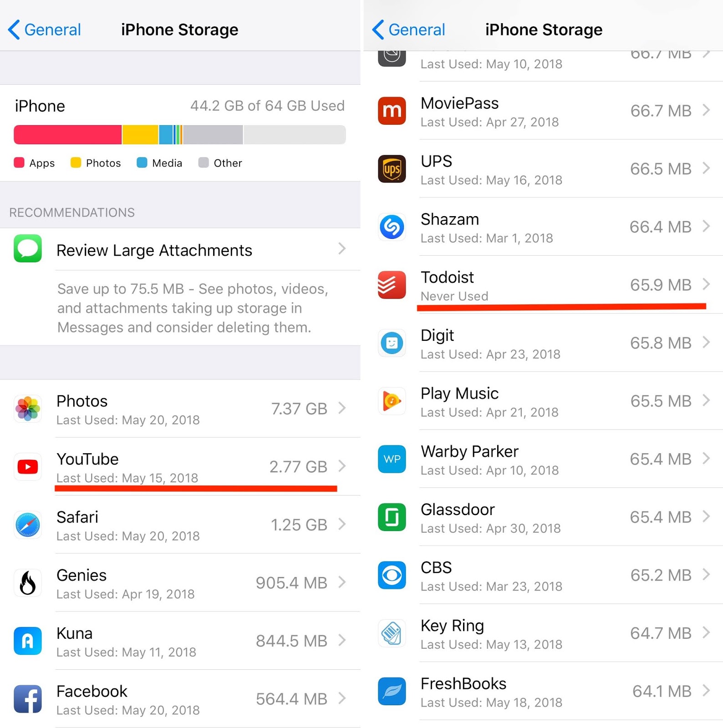Tap the Safari compass icon
The width and height of the screenshot is (723, 728).
click(x=28, y=524)
